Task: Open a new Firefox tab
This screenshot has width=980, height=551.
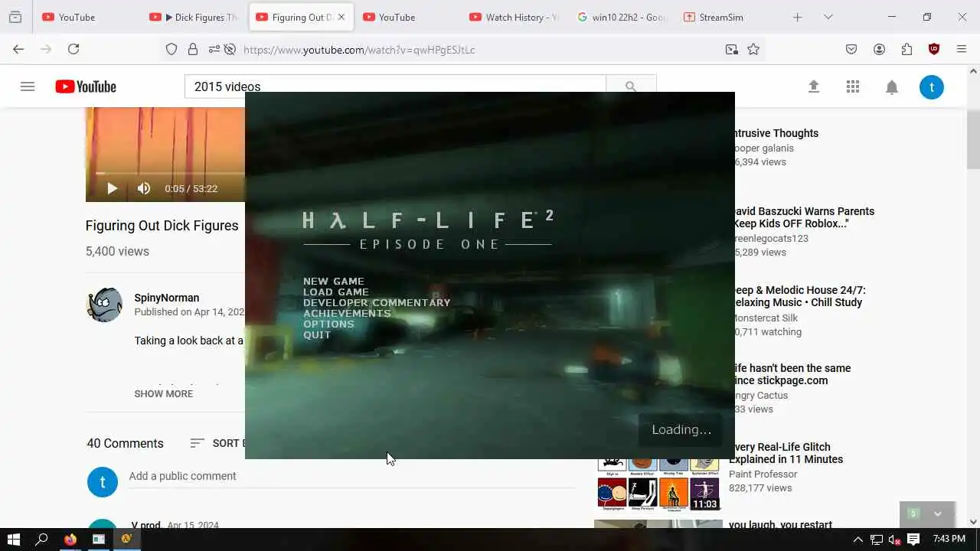Action: point(797,17)
